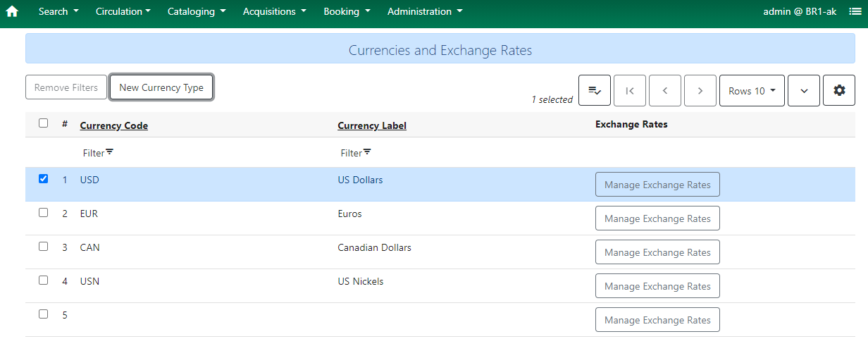Screen dimensions: 868x358
Task: Open the Circulation menu
Action: coord(123,11)
